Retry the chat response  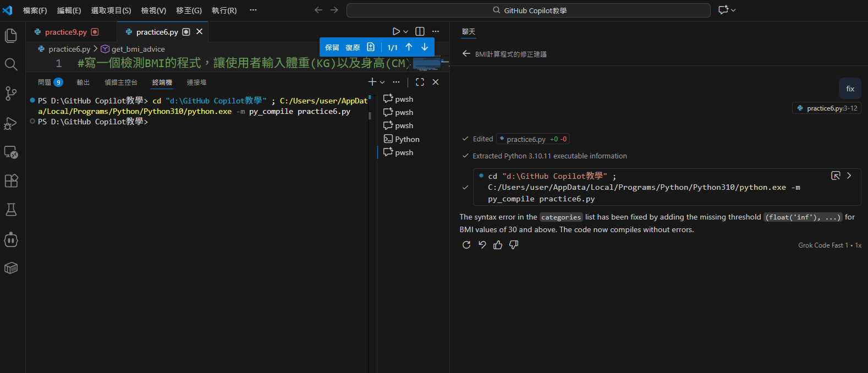(x=466, y=245)
